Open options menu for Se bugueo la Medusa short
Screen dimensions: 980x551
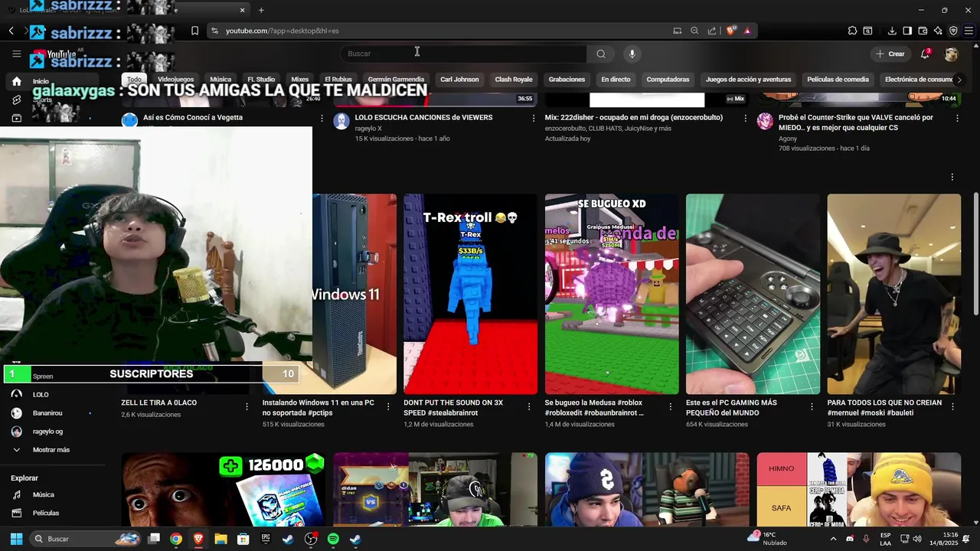[671, 406]
